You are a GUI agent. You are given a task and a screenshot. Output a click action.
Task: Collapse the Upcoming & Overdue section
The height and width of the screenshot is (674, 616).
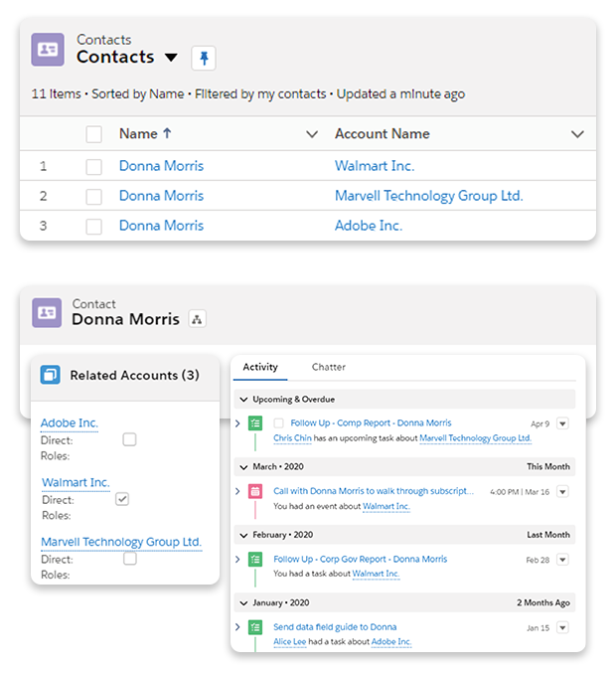coord(241,399)
